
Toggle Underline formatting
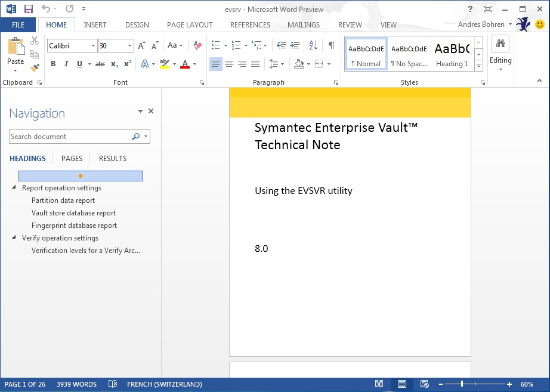tap(79, 64)
